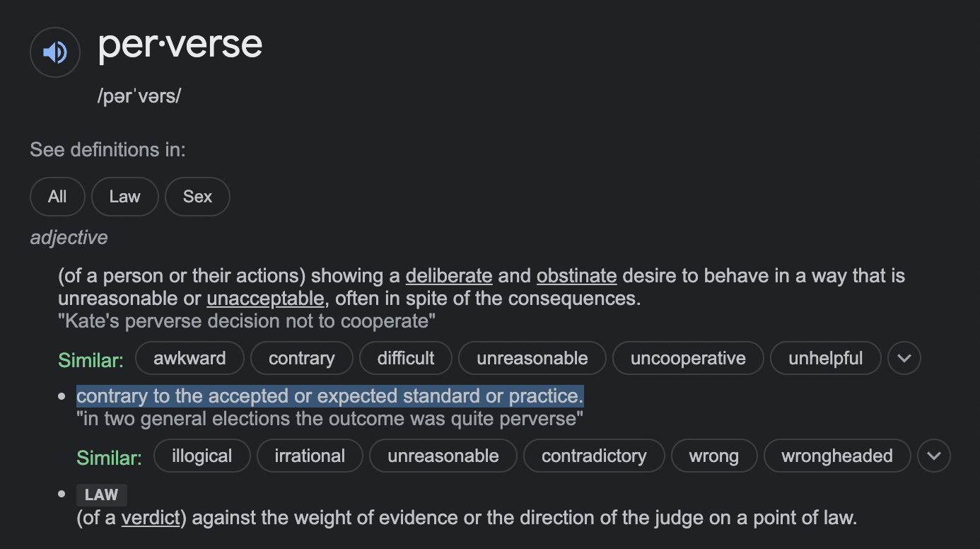
Task: Follow the unacceptable word link
Action: point(265,299)
